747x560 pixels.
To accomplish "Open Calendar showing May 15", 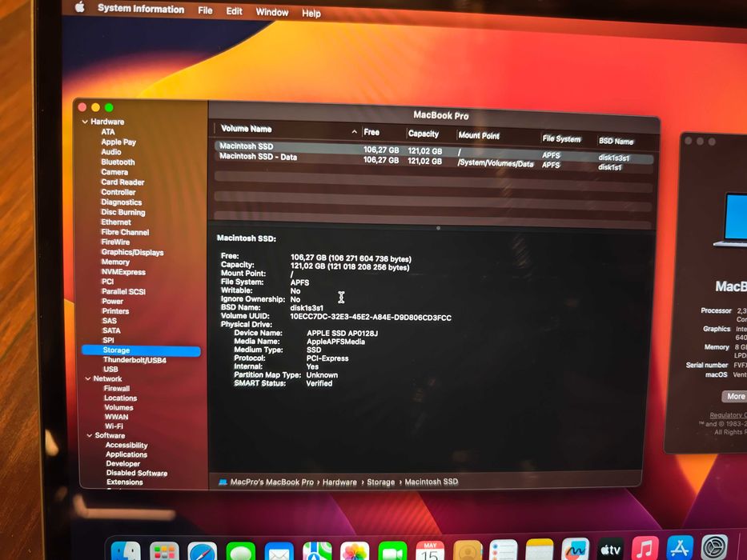I will pos(430,551).
